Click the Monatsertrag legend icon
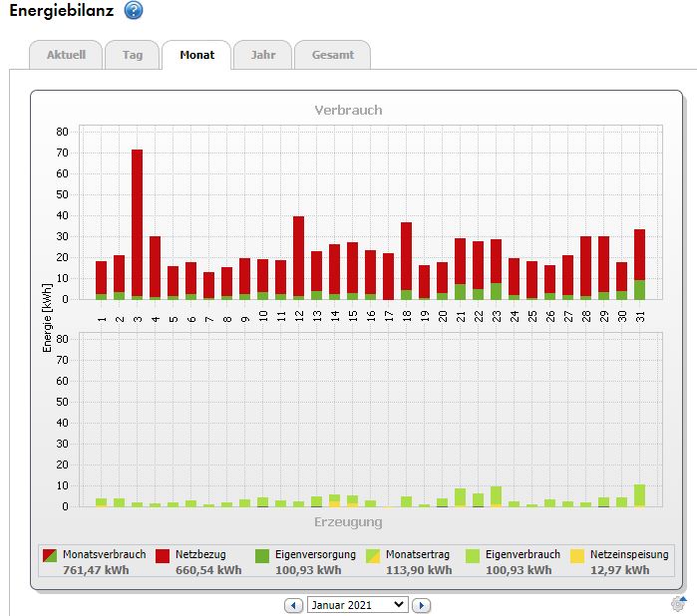Screen dimensions: 697x616 point(372,555)
